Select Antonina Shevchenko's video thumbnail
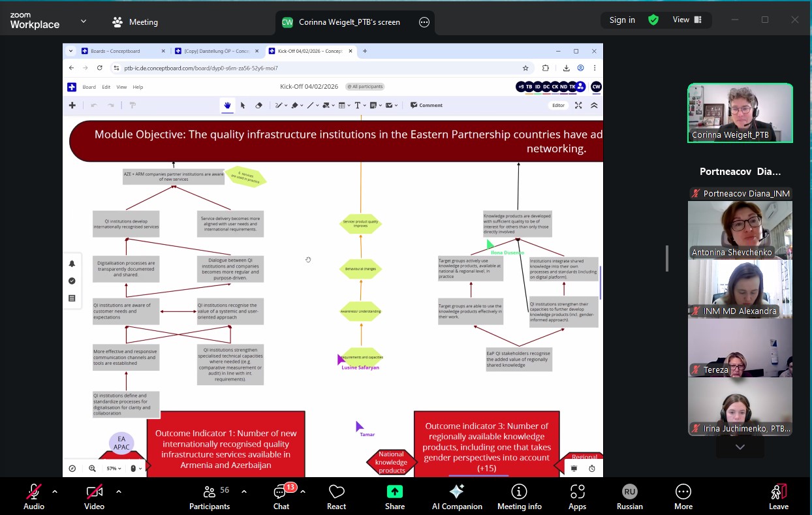The height and width of the screenshot is (515, 812). (740, 230)
